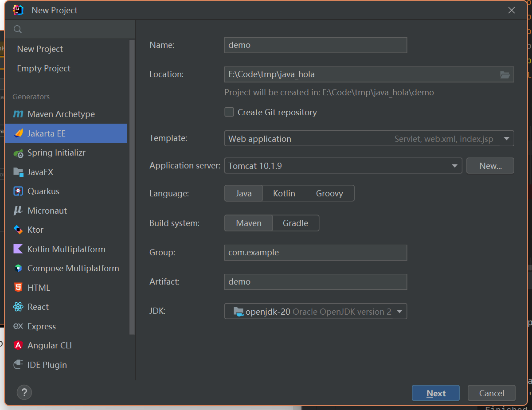Click the search magnifier icon
Viewport: 532px width, 410px height.
point(18,29)
